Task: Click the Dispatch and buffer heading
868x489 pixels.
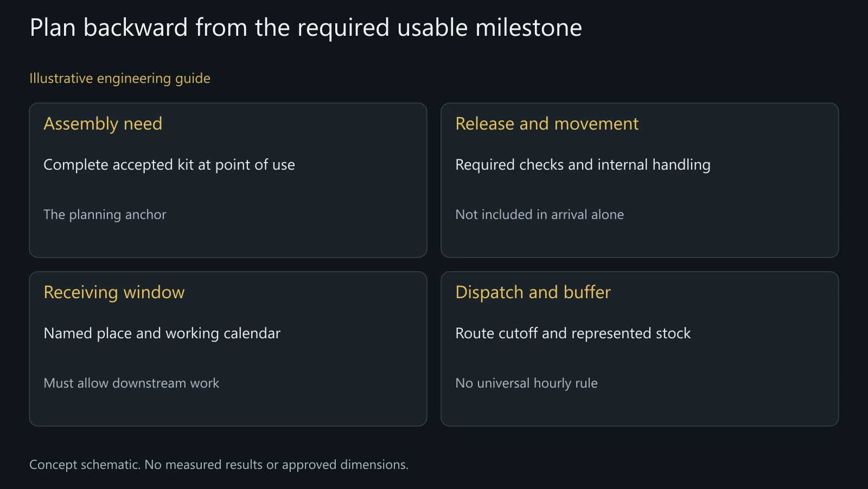Action: (533, 292)
